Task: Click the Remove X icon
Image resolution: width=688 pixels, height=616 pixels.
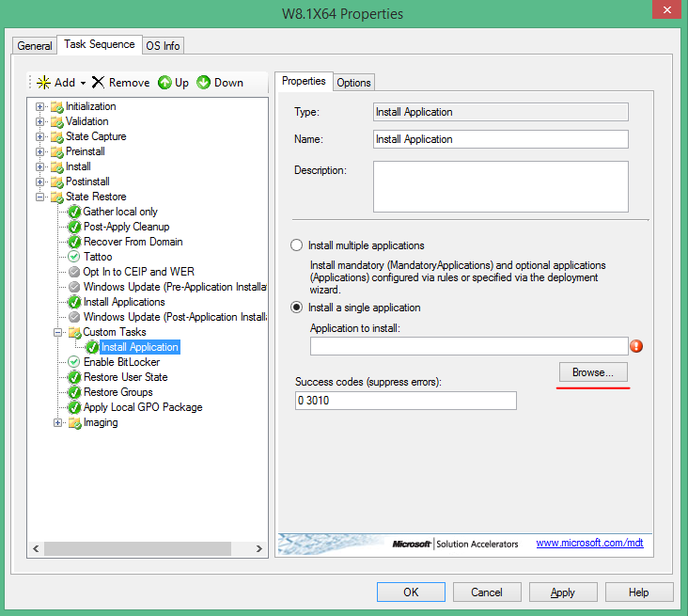Action: click(x=99, y=83)
